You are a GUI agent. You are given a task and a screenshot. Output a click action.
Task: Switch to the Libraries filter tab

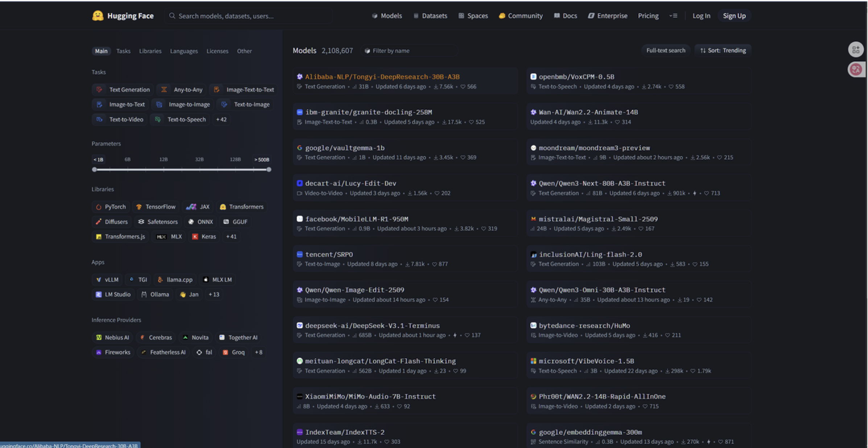click(150, 51)
